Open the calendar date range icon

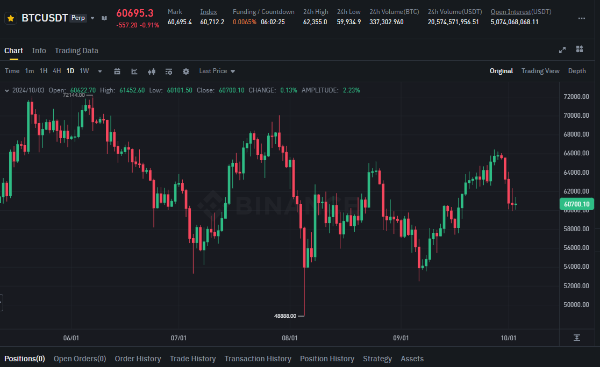(x=117, y=71)
